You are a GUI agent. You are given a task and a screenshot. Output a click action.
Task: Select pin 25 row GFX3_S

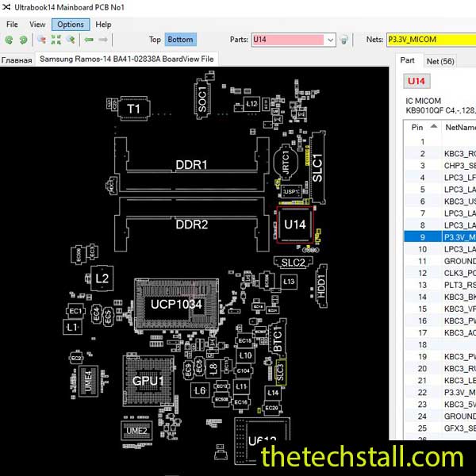click(440, 428)
